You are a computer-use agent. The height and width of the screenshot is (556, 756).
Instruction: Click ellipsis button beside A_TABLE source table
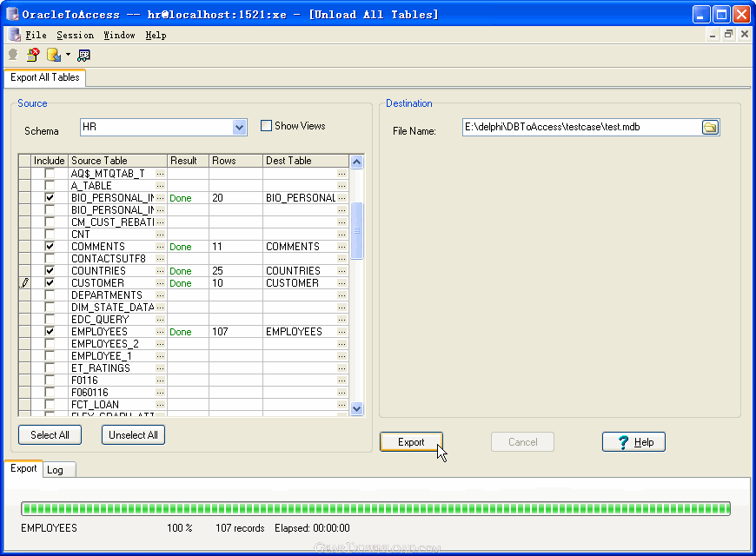[160, 186]
